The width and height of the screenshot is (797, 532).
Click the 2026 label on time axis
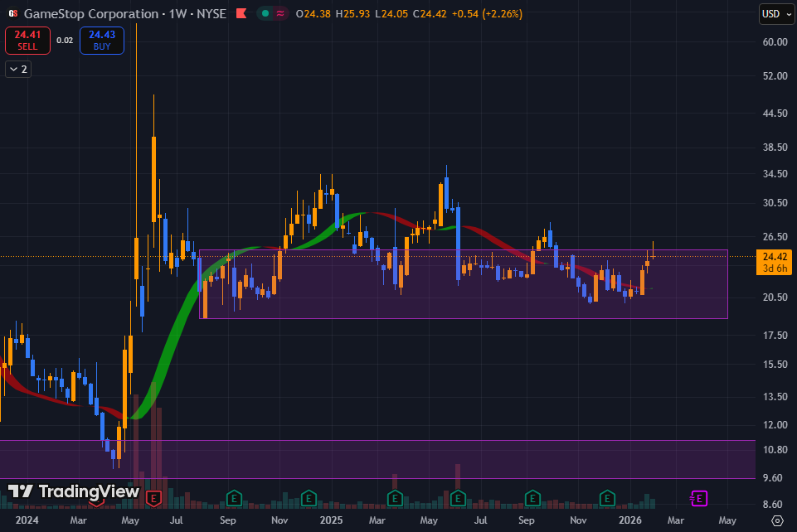coord(629,520)
